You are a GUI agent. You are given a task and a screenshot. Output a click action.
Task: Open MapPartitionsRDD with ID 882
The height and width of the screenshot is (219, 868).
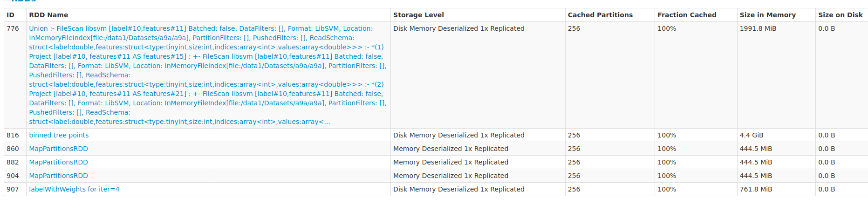click(58, 162)
